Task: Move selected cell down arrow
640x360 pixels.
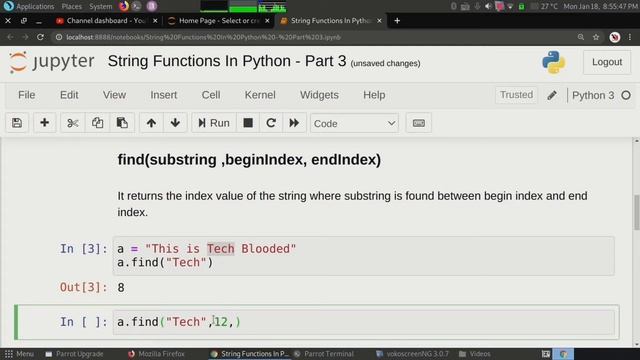Action: point(175,123)
